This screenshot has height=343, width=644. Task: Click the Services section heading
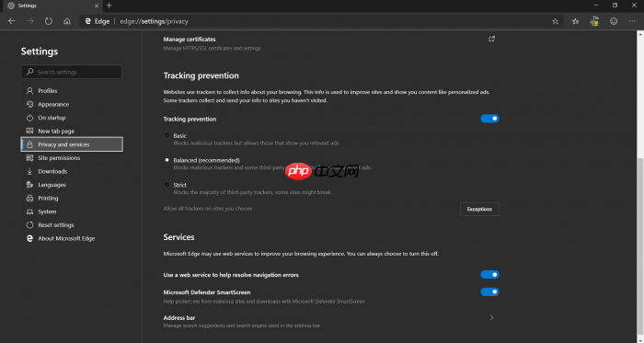point(178,237)
